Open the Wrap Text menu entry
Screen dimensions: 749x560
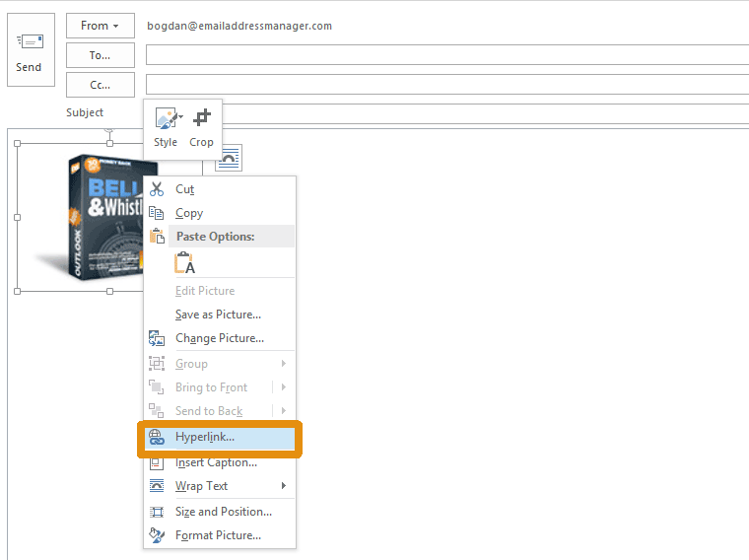pyautogui.click(x=220, y=486)
